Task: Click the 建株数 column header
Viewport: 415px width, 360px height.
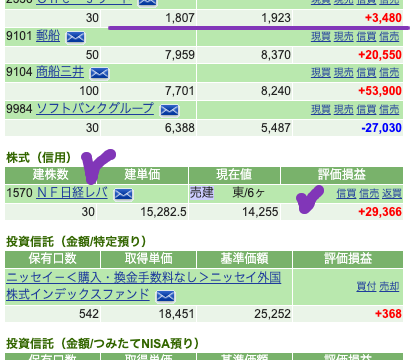Action: [x=50, y=175]
